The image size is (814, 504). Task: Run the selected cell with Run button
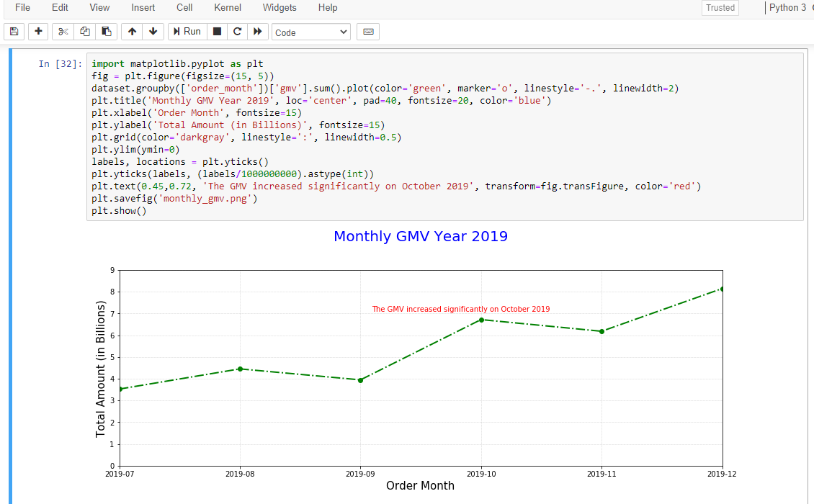pos(187,31)
